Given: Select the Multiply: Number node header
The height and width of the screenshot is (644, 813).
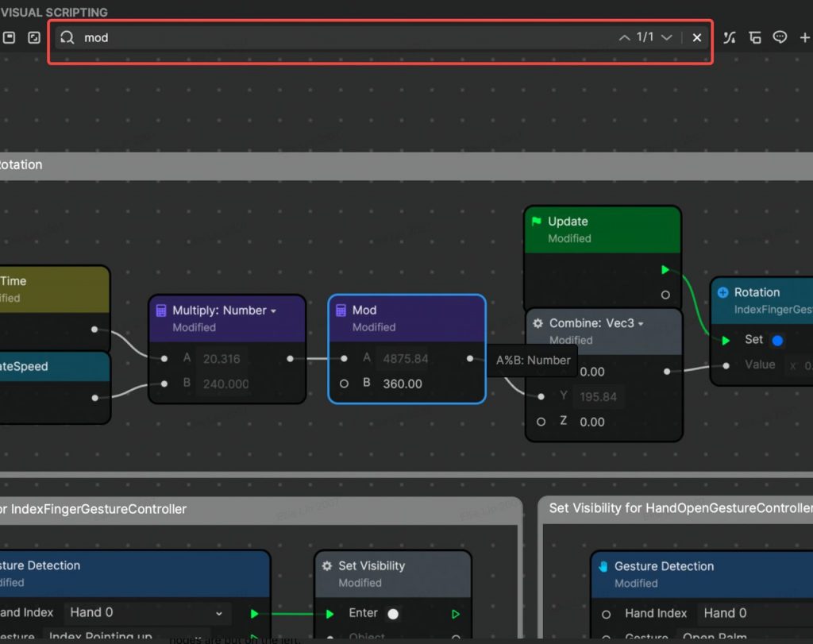Looking at the screenshot, I should pos(227,318).
